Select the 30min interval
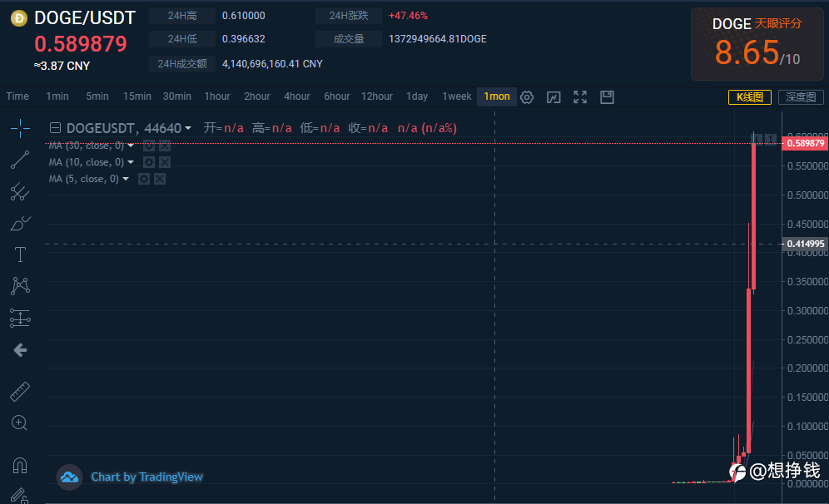829x504 pixels. tap(177, 96)
